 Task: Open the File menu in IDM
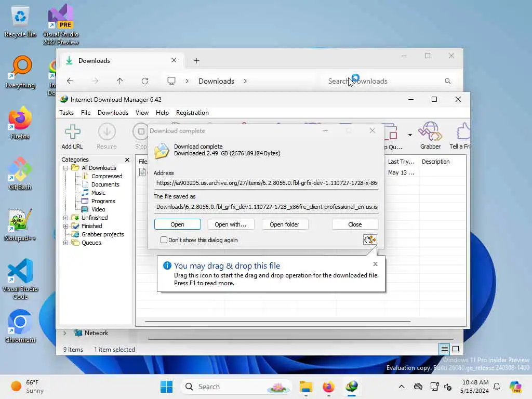[86, 113]
